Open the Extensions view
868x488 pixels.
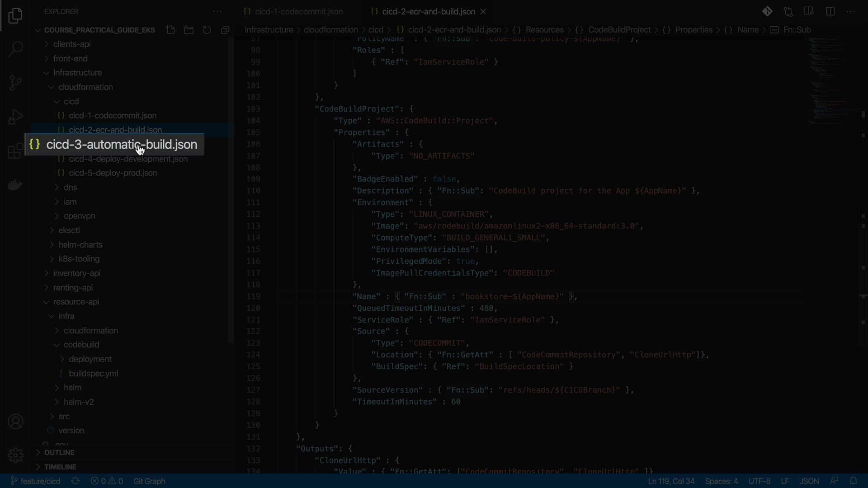click(x=15, y=151)
